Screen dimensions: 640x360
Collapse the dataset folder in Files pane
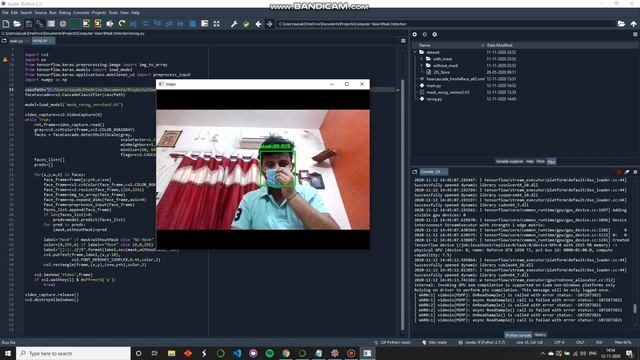(416, 52)
